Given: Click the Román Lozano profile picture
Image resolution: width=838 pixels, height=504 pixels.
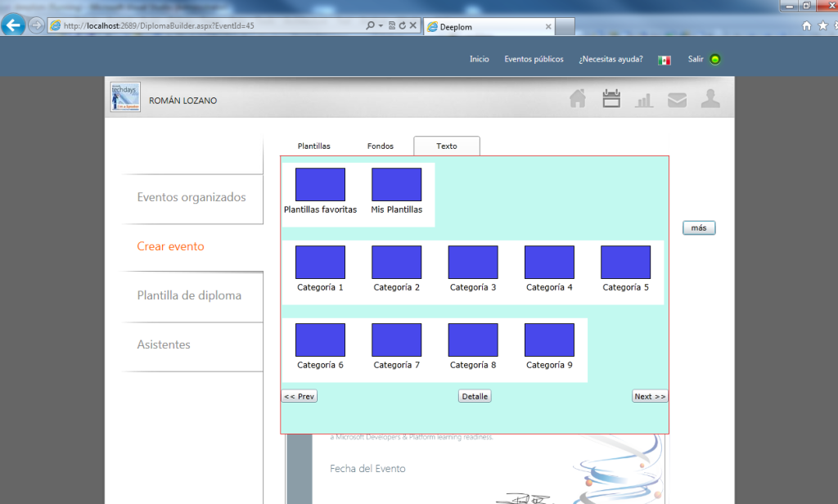Looking at the screenshot, I should (125, 97).
